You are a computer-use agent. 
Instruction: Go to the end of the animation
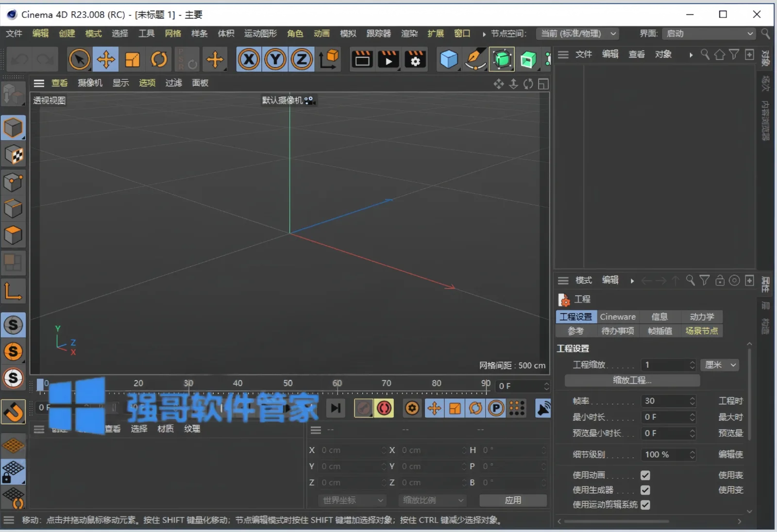(x=336, y=408)
